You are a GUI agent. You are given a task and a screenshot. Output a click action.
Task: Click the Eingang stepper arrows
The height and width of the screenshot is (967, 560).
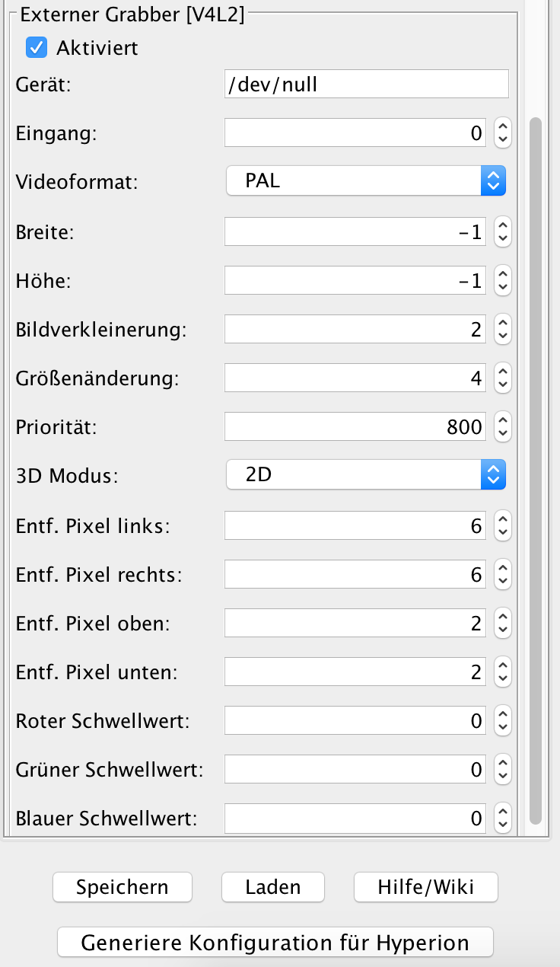(x=502, y=133)
